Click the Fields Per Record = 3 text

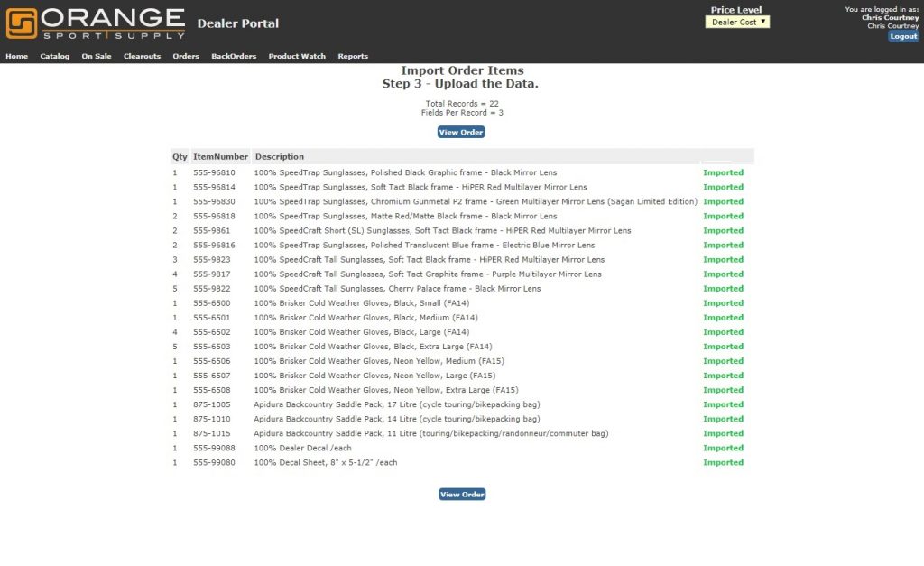tap(462, 113)
